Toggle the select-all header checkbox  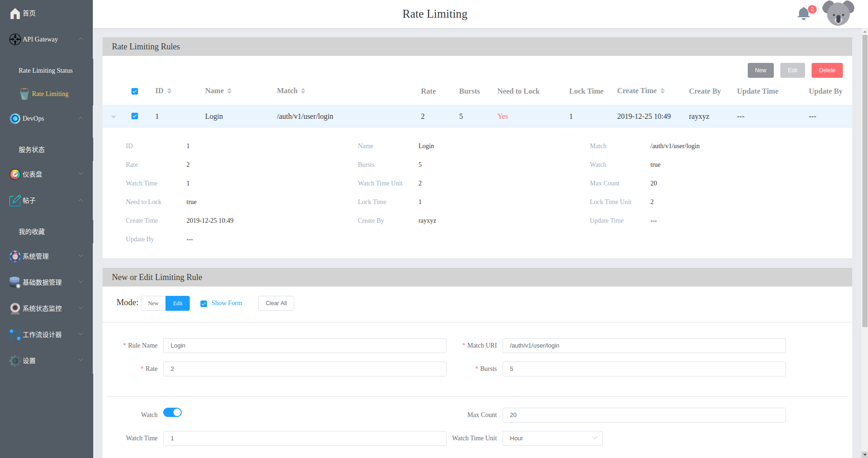135,91
